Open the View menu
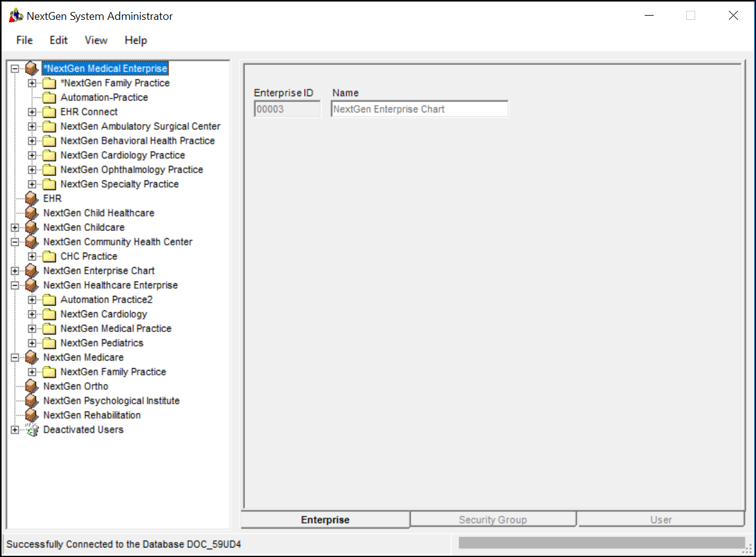756x557 pixels. [96, 40]
